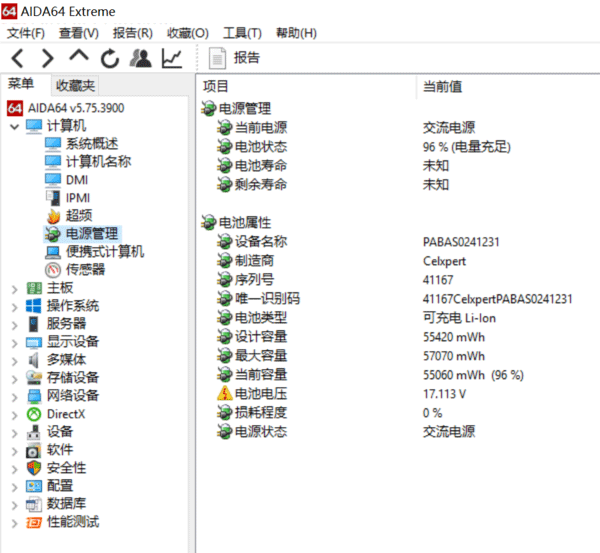Click the 计算机 monitor icon
Screen dimensions: 600x553
point(34,126)
